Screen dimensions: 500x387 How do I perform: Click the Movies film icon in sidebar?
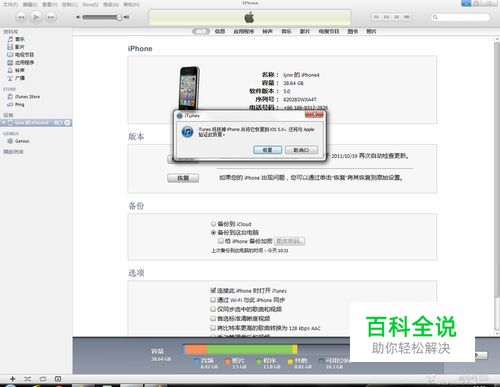pyautogui.click(x=10, y=47)
